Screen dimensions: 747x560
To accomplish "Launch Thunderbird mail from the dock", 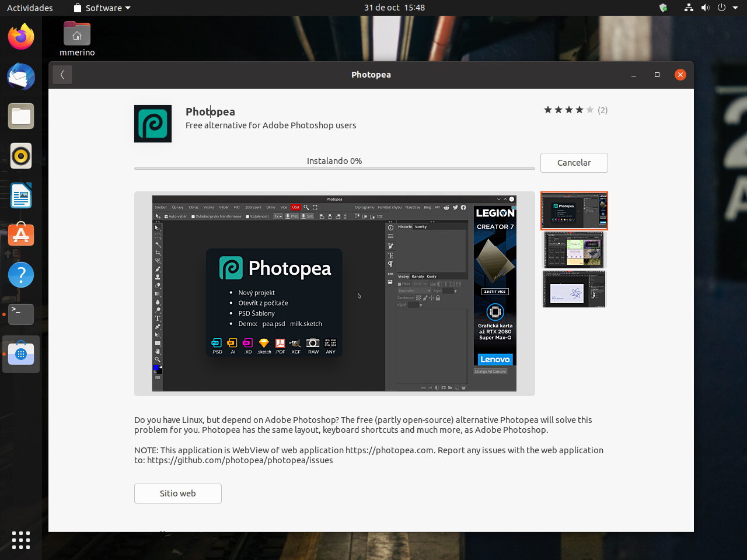I will [x=21, y=76].
